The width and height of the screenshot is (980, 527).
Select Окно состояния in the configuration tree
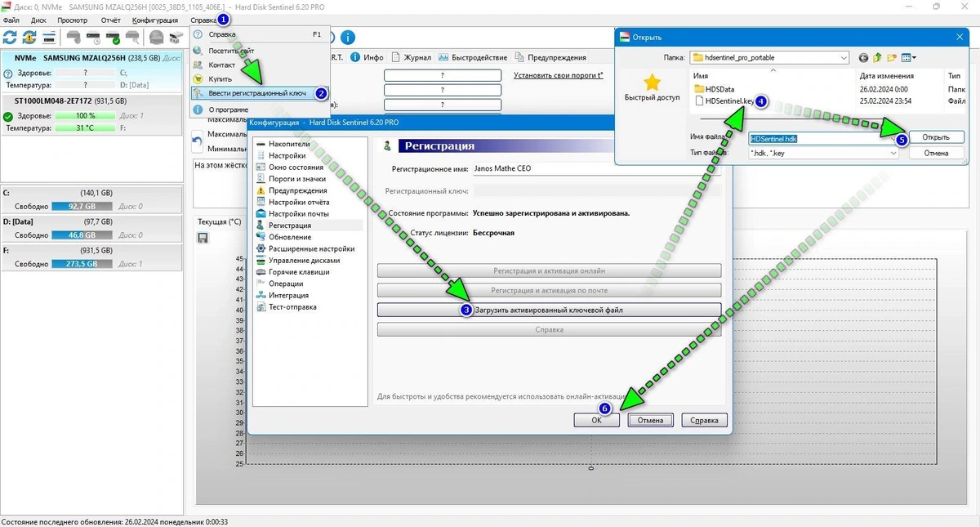(295, 167)
